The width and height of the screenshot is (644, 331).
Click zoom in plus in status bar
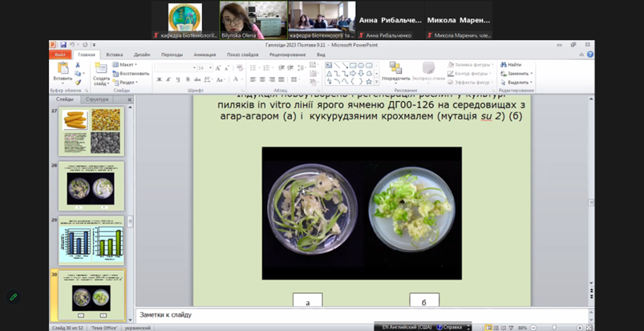pos(580,328)
